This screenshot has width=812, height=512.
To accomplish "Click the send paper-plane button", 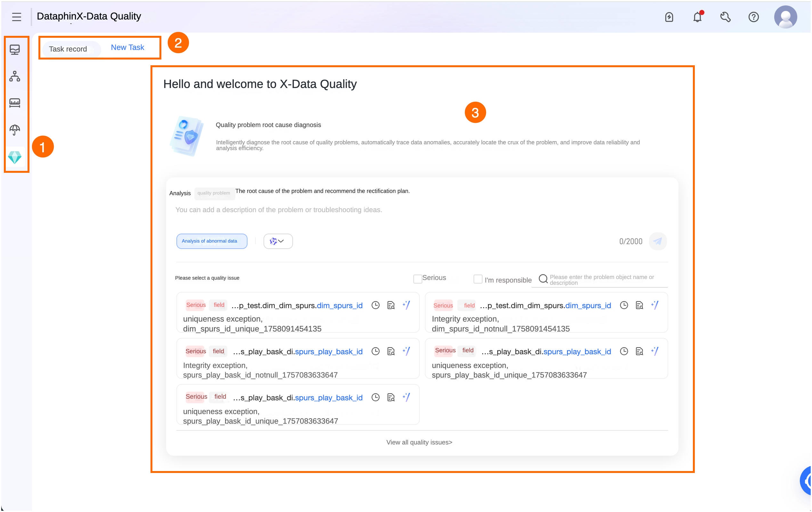I will coord(658,241).
